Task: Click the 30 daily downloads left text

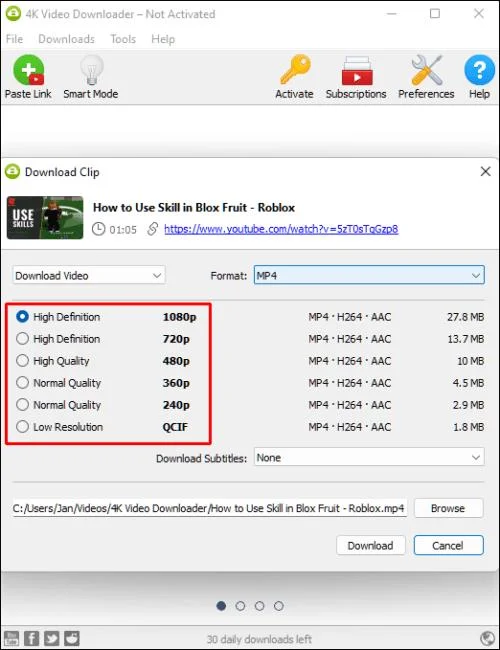Action: [x=260, y=639]
